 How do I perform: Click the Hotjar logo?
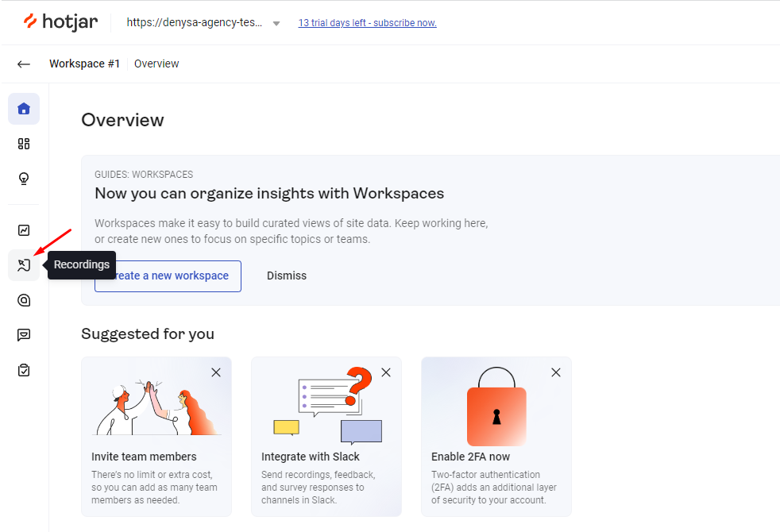[60, 22]
